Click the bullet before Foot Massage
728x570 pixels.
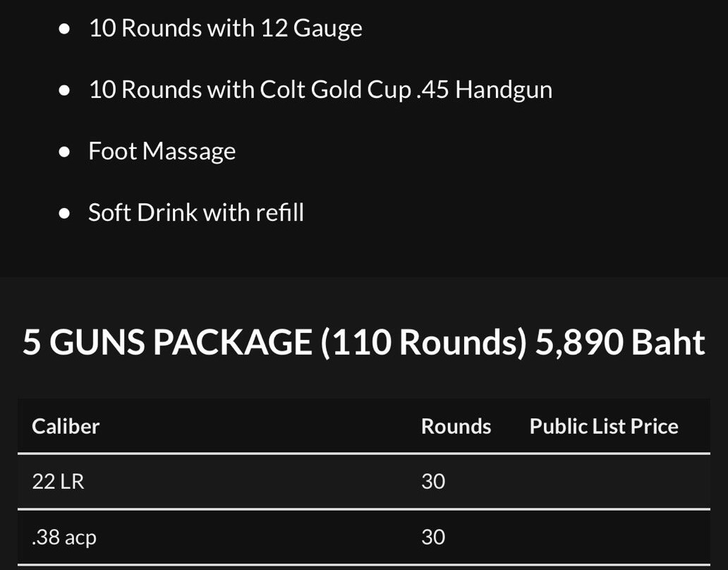tap(65, 152)
